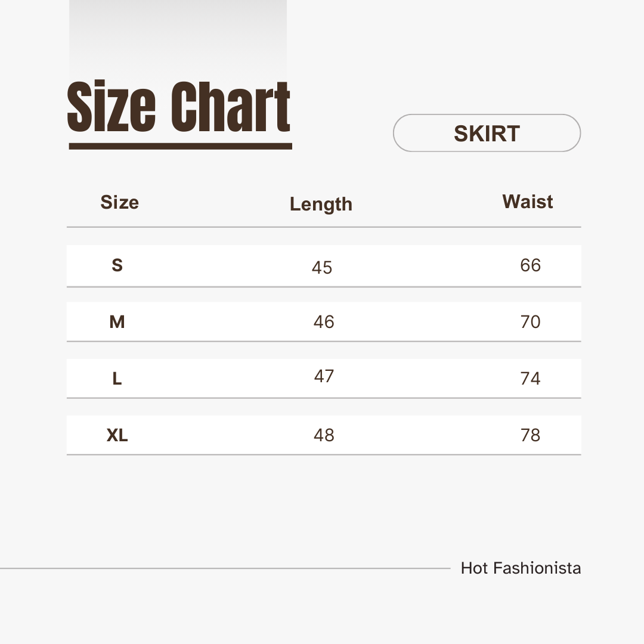Click the SKIRT pill button
Viewport: 644px width, 644px height.
487,133
